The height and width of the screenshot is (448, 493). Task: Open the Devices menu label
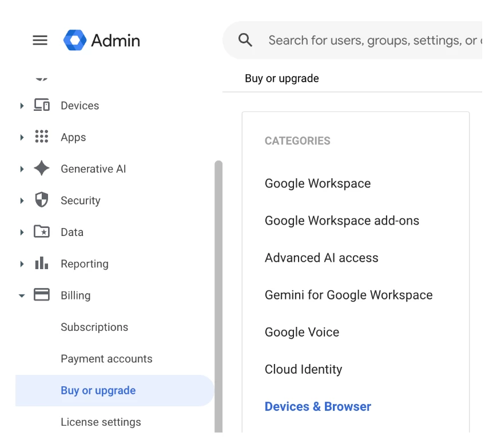pos(80,106)
